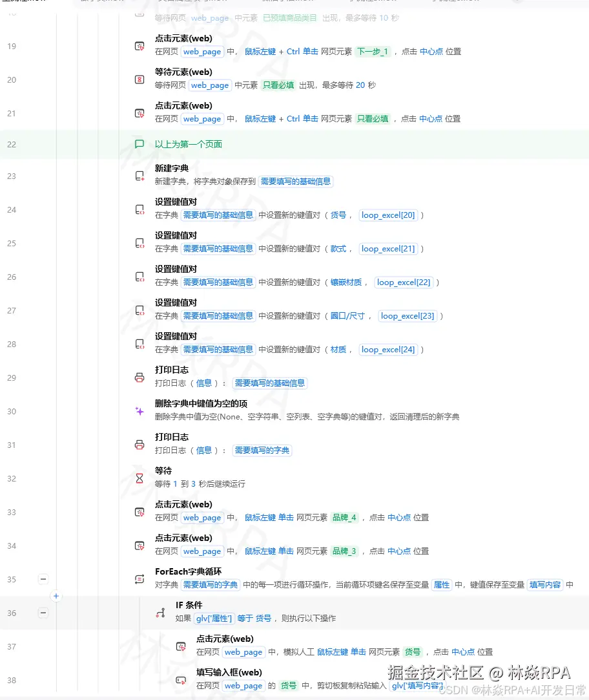The width and height of the screenshot is (589, 700).
Task: Click the comment icon on line 22
Action: coord(139,143)
